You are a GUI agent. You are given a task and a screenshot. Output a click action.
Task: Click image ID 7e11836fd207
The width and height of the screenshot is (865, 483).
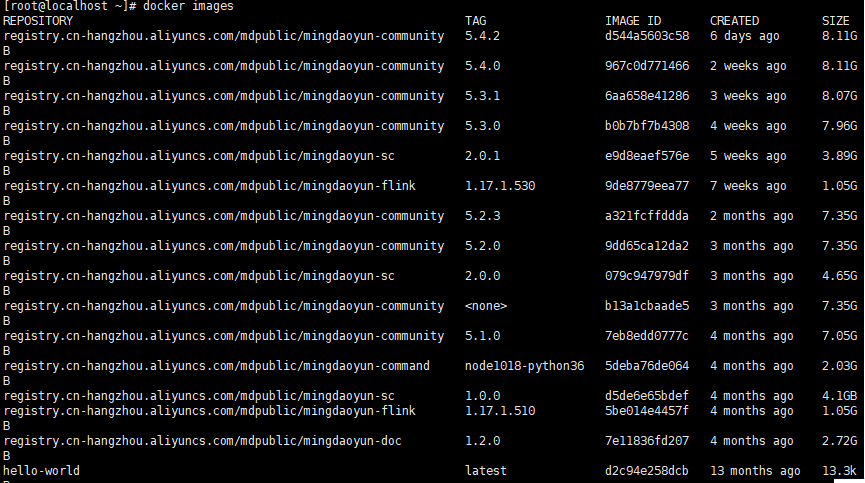pos(647,441)
